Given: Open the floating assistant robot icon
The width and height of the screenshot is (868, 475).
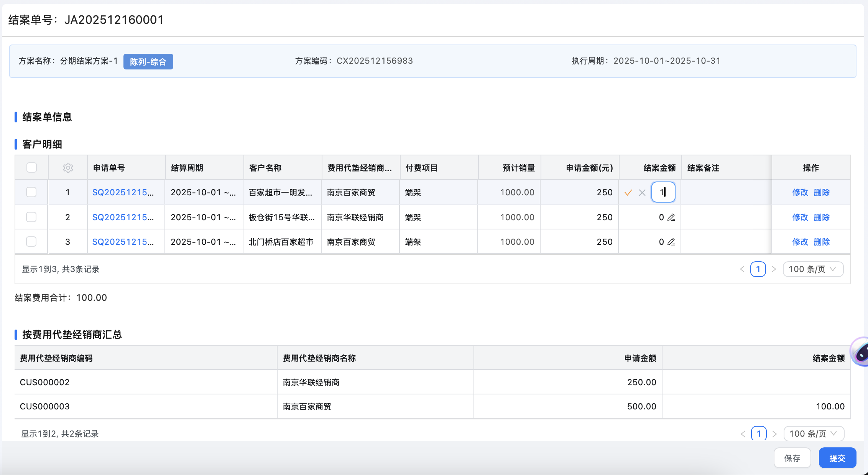Looking at the screenshot, I should click(x=860, y=351).
